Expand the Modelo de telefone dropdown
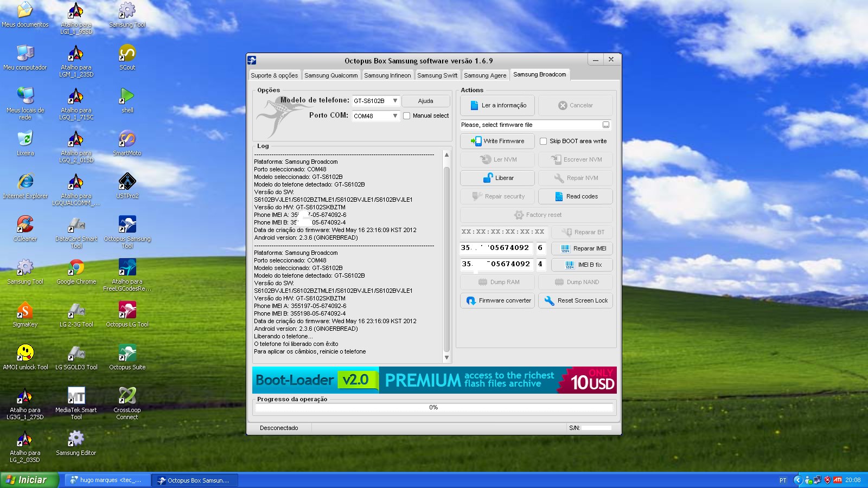868x488 pixels. click(395, 101)
